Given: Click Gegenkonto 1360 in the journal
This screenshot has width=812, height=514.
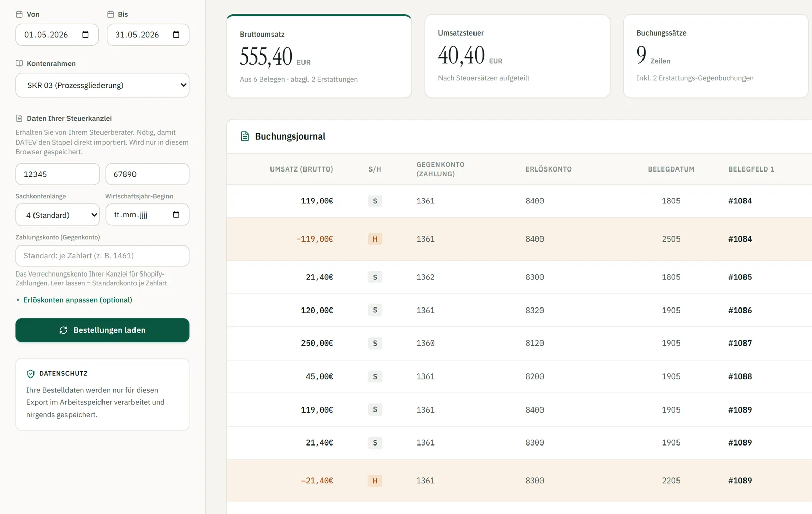Looking at the screenshot, I should (425, 343).
